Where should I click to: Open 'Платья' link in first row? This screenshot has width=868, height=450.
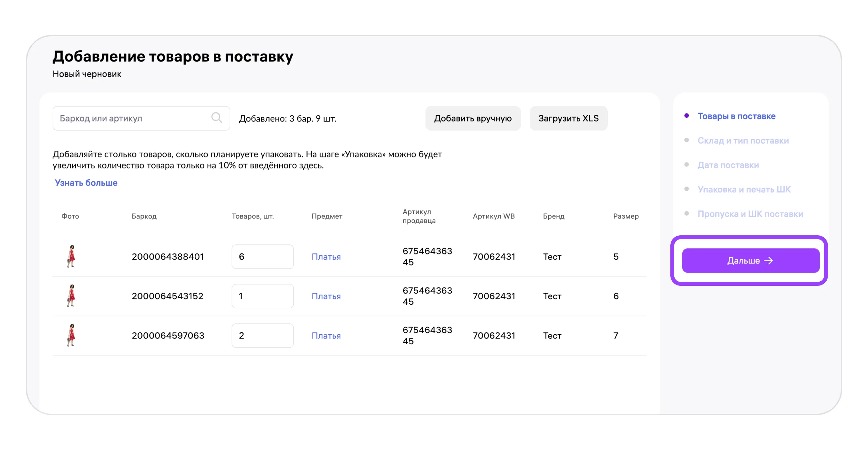[326, 257]
